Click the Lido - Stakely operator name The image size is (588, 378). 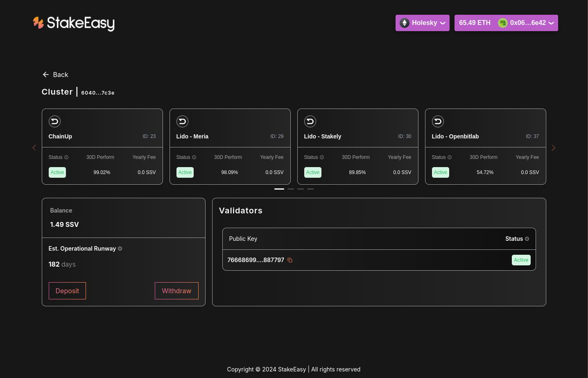pos(323,136)
